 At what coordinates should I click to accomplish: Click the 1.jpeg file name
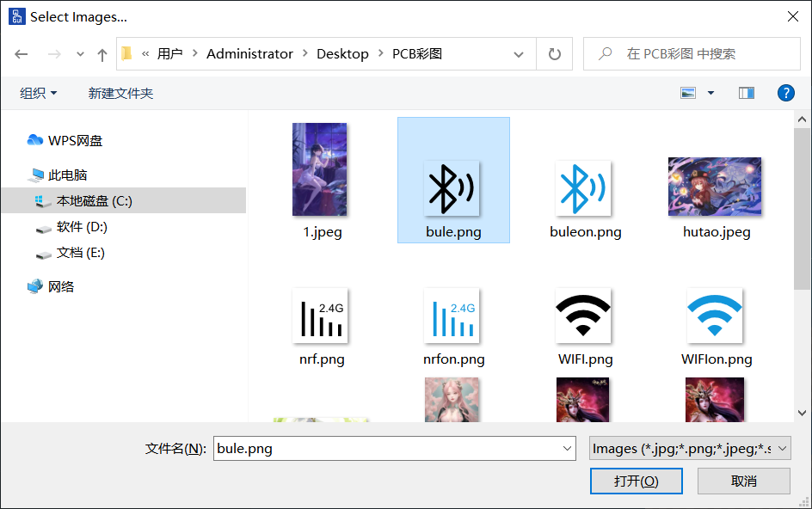[x=322, y=232]
